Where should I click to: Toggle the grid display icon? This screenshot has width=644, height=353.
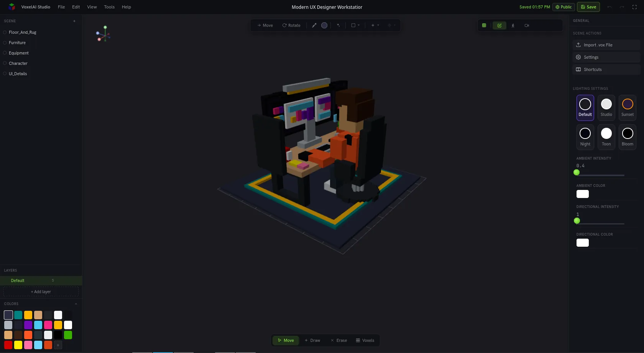(x=484, y=25)
